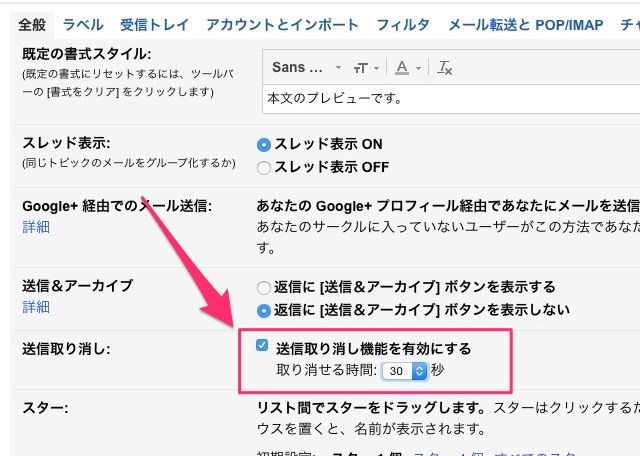This screenshot has width=640, height=456.
Task: Open the 取り消せる時間 seconds dropdown
Action: [x=404, y=371]
